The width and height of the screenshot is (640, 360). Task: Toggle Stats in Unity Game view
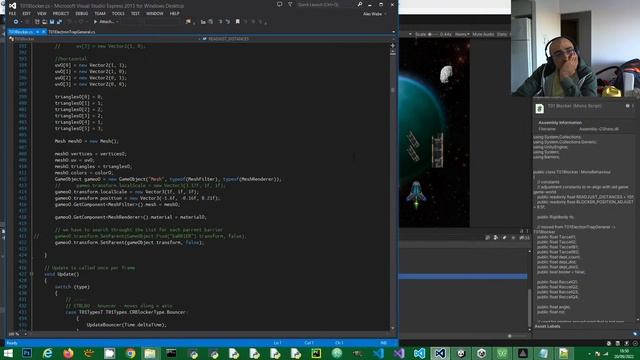(502, 34)
